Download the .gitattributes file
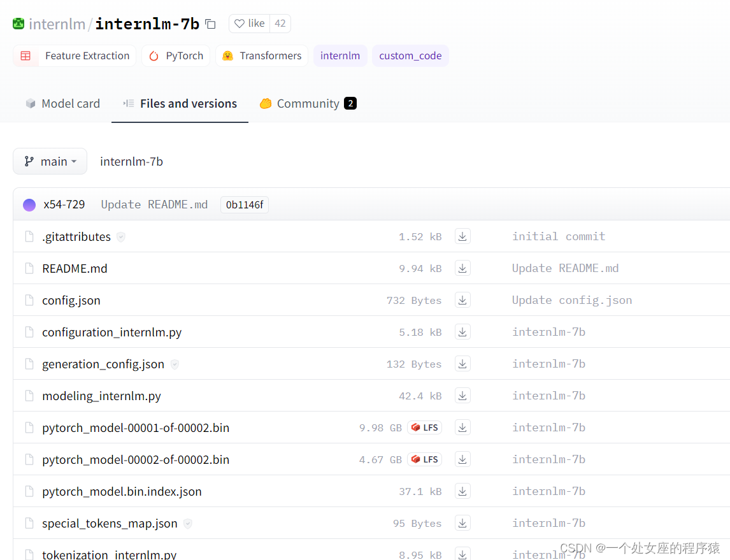Screen dimensions: 730x560 pyautogui.click(x=462, y=236)
